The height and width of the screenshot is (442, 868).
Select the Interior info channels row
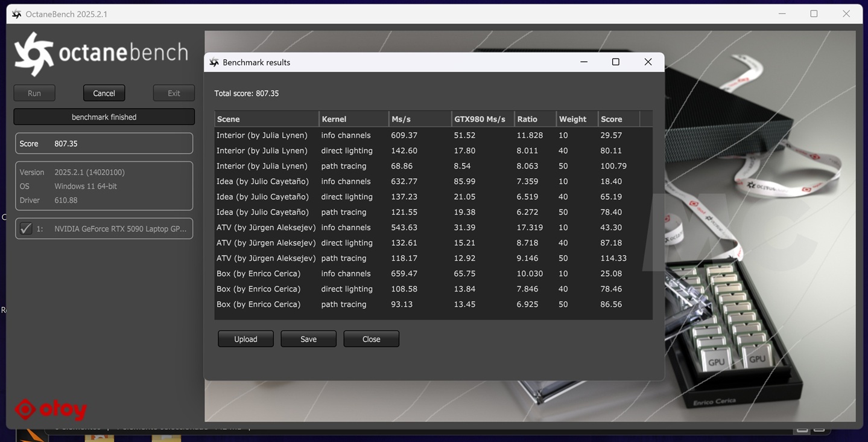(x=433, y=135)
